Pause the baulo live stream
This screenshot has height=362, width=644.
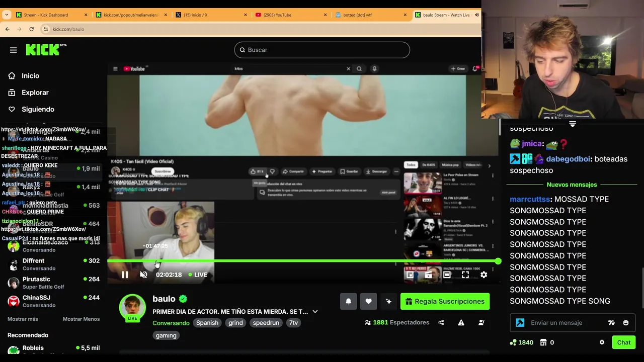(x=125, y=275)
